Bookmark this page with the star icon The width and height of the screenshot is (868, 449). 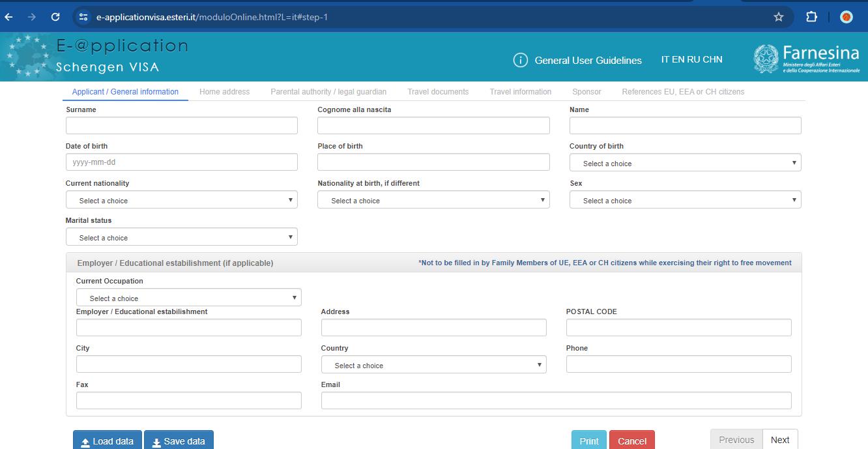click(778, 17)
